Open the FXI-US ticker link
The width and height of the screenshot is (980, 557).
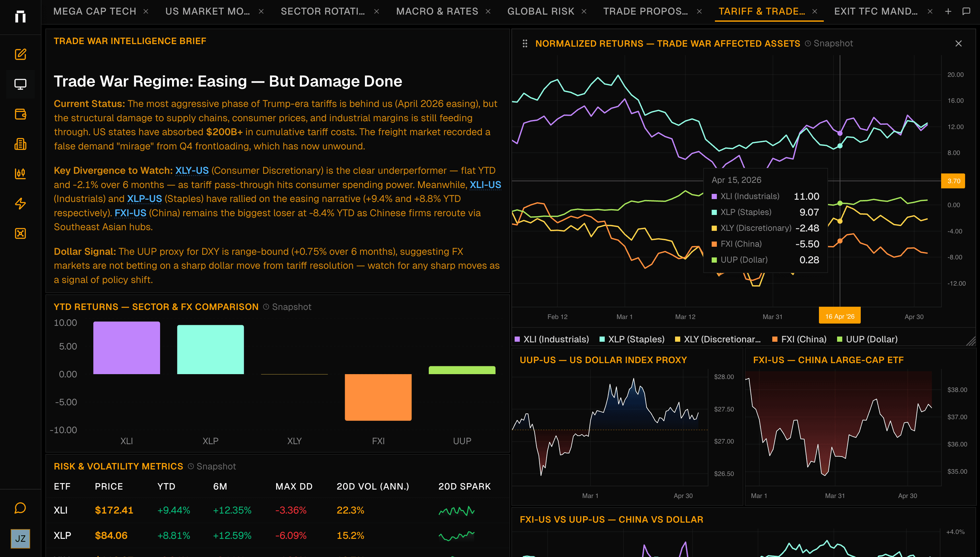[130, 213]
